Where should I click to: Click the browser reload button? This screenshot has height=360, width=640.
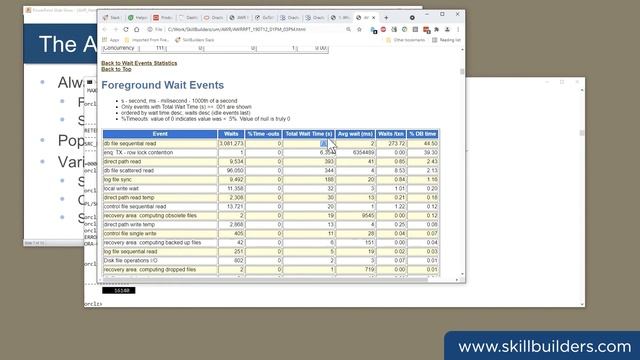click(126, 29)
